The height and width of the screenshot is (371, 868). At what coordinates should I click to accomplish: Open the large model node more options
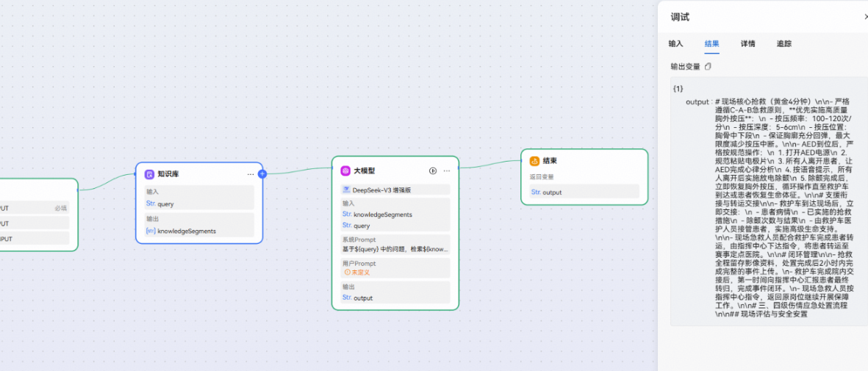[x=447, y=170]
